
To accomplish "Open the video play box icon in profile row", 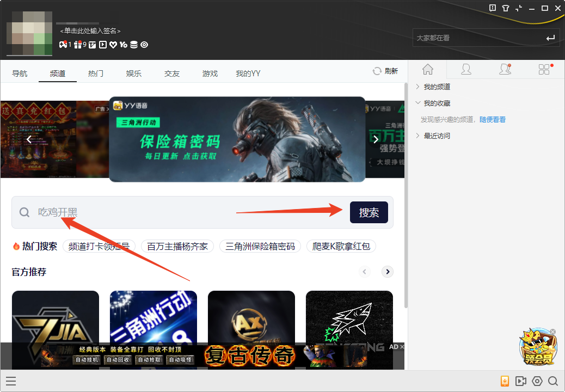I will (x=103, y=45).
